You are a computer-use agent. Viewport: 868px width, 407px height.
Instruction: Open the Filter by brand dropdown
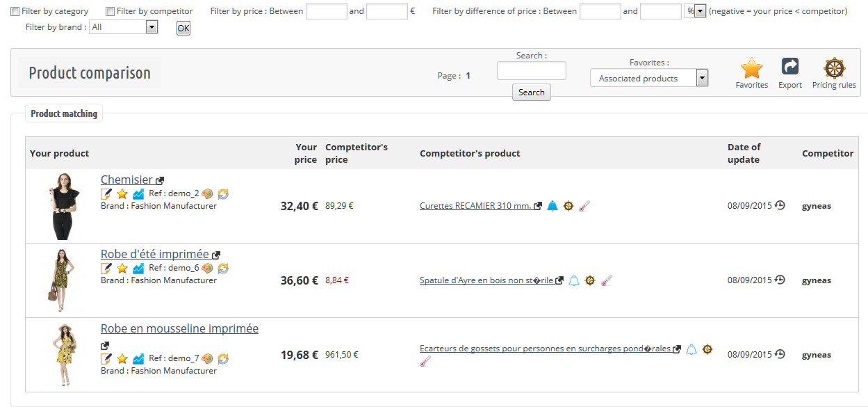124,26
